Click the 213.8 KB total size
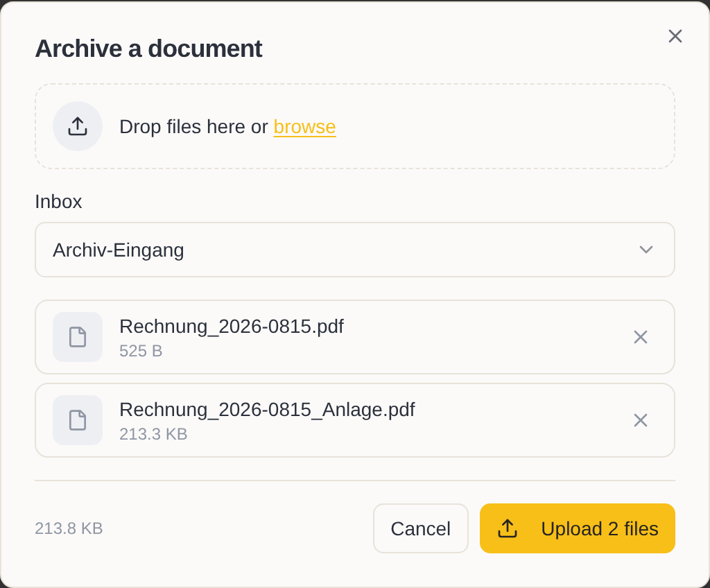The image size is (710, 588). tap(69, 528)
